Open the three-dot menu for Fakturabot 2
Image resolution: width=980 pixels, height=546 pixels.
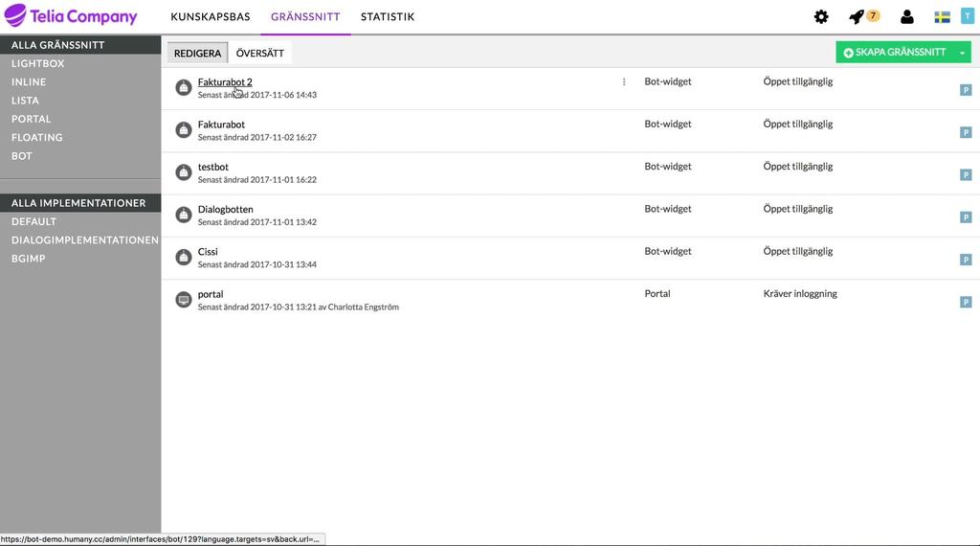pos(624,82)
